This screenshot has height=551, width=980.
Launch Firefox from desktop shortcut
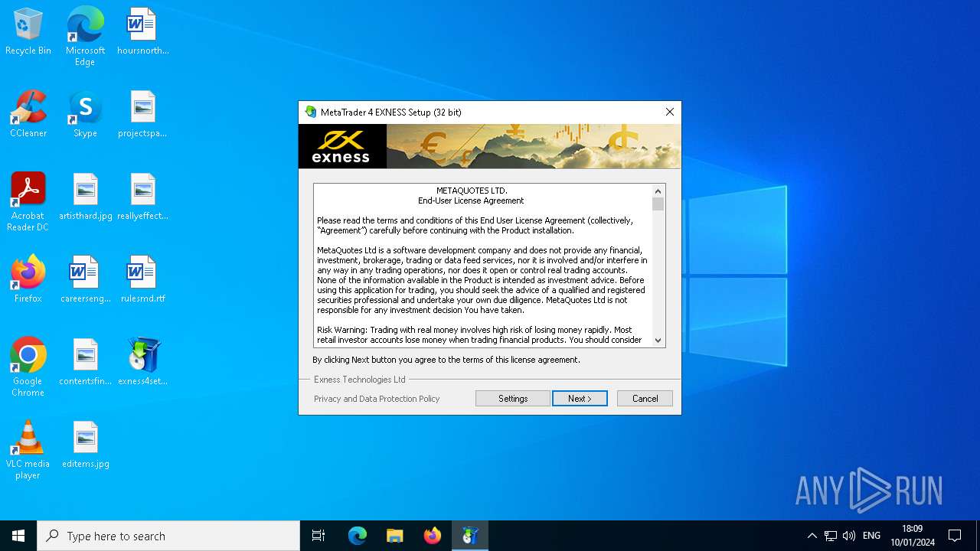pyautogui.click(x=28, y=280)
